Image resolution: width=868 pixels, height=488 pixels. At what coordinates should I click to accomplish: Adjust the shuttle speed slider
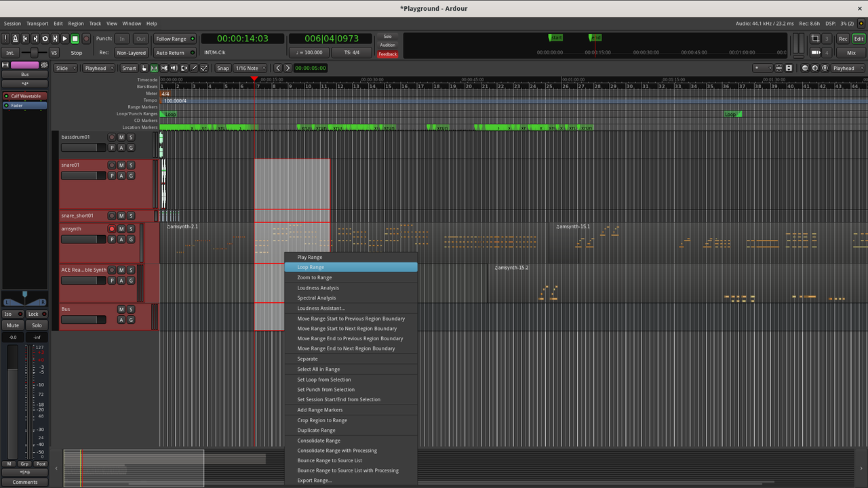(34, 52)
